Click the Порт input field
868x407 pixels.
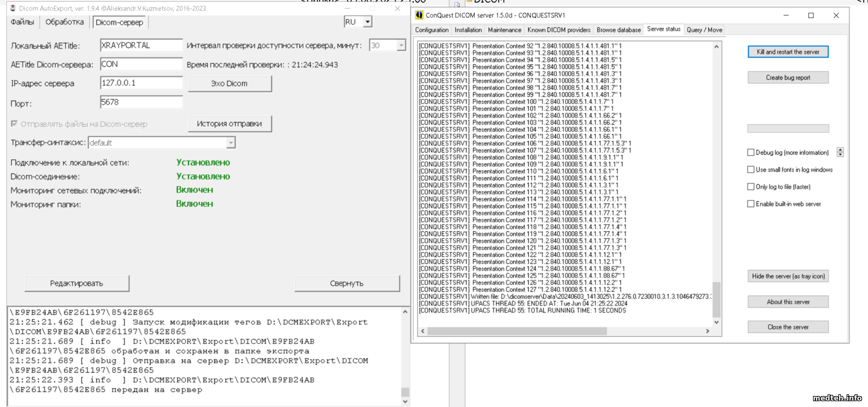click(x=141, y=102)
